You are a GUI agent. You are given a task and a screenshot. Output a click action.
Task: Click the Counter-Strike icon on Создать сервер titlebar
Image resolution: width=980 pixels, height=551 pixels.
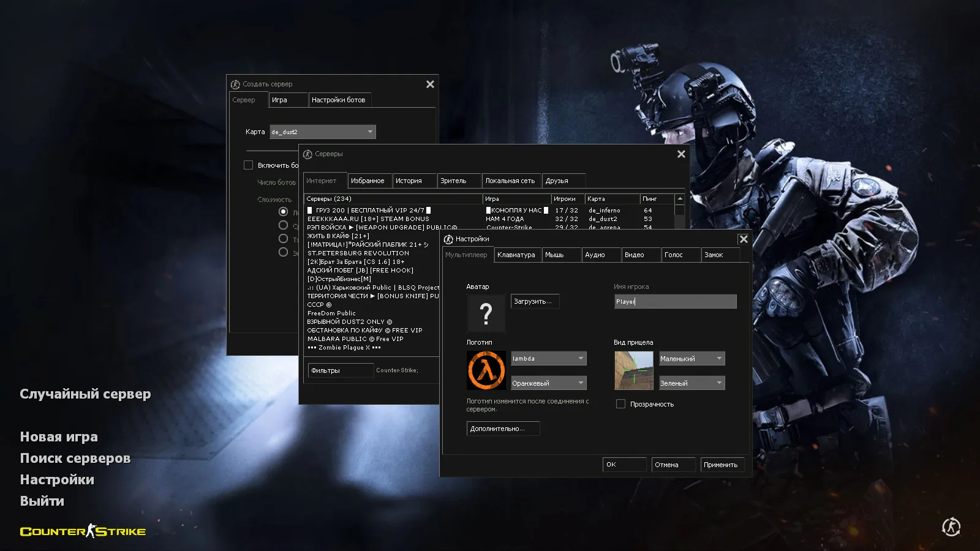pyautogui.click(x=235, y=84)
